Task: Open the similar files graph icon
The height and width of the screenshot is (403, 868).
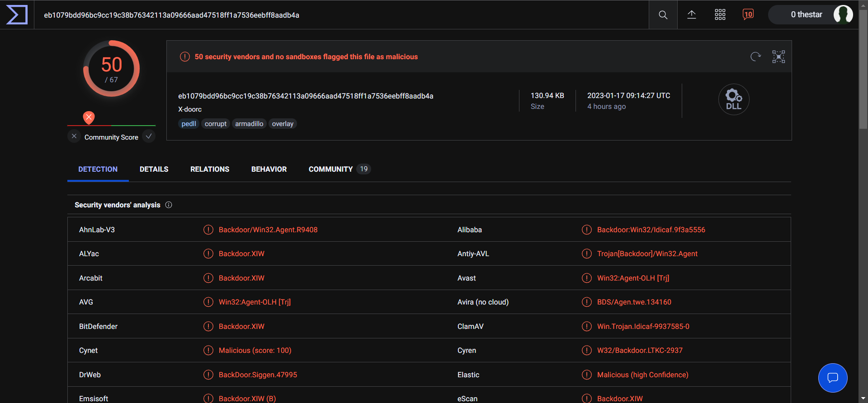Action: click(778, 56)
